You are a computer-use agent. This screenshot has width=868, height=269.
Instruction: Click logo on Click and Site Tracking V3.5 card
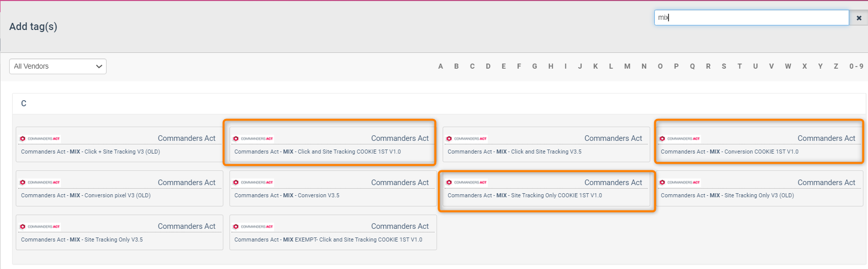[466, 138]
